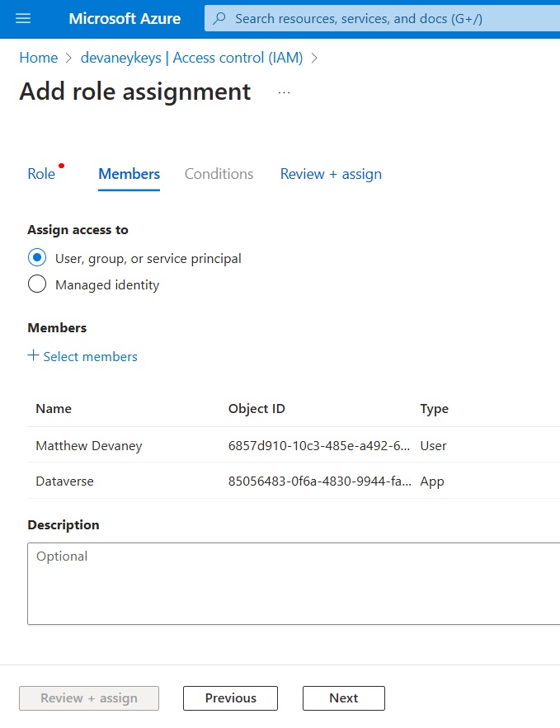The image size is (560, 728).
Task: Navigate to Home breadcrumb link
Action: tap(39, 58)
